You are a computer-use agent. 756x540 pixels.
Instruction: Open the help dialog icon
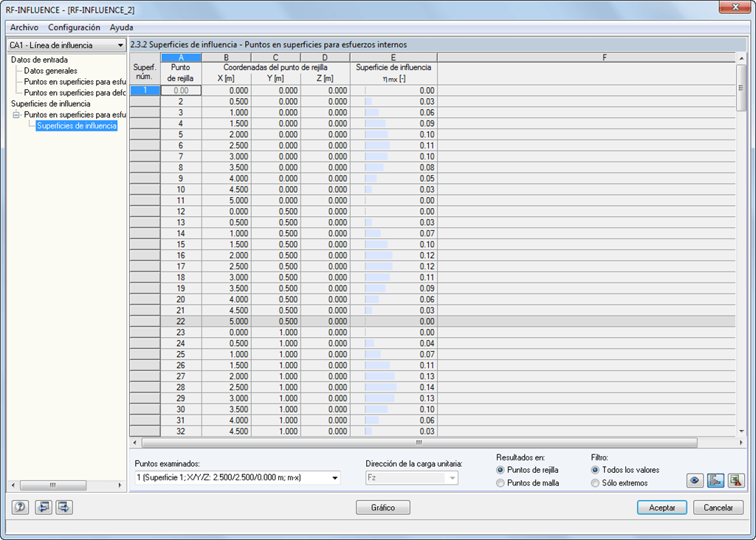[x=20, y=507]
